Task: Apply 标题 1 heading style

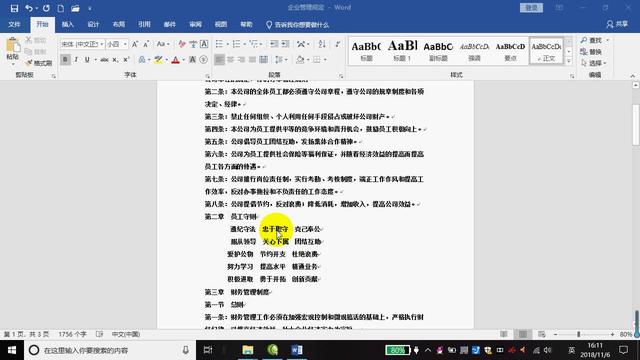Action: point(402,51)
